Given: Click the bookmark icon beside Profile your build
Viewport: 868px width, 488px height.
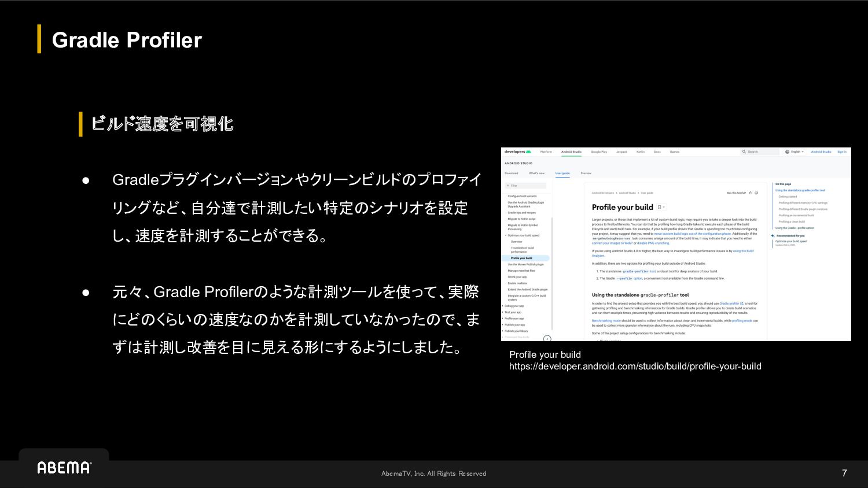Looking at the screenshot, I should click(x=659, y=207).
